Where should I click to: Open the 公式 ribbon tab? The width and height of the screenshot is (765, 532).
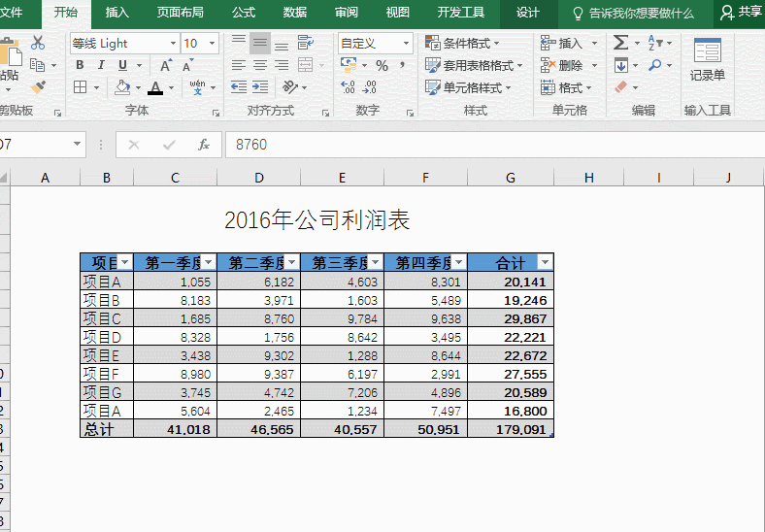point(244,13)
